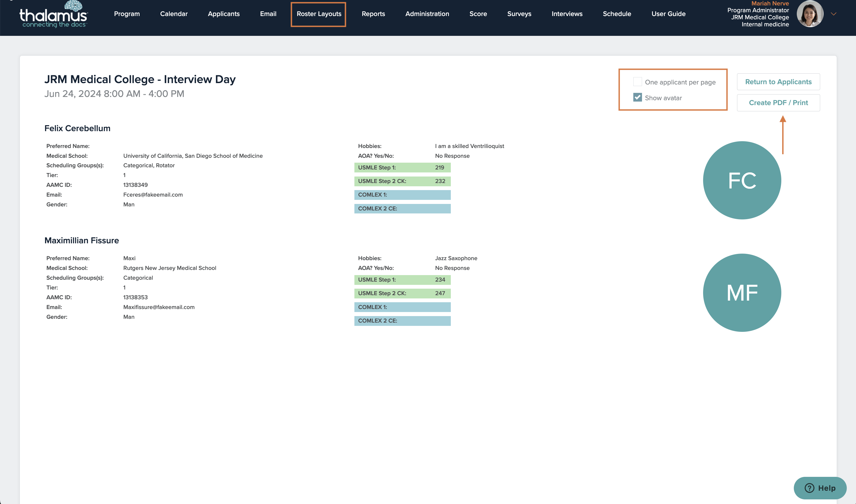Click Categorical, Rotator scheduling groups value

pyautogui.click(x=149, y=165)
